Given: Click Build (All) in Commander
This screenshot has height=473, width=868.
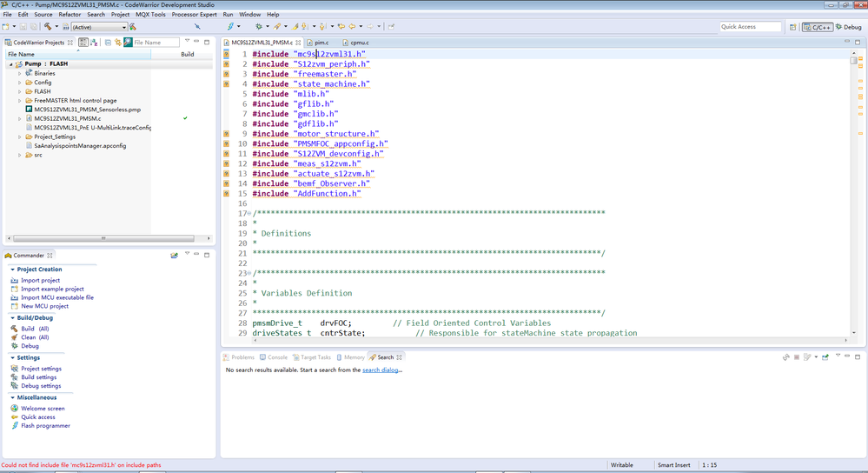Looking at the screenshot, I should (x=35, y=329).
